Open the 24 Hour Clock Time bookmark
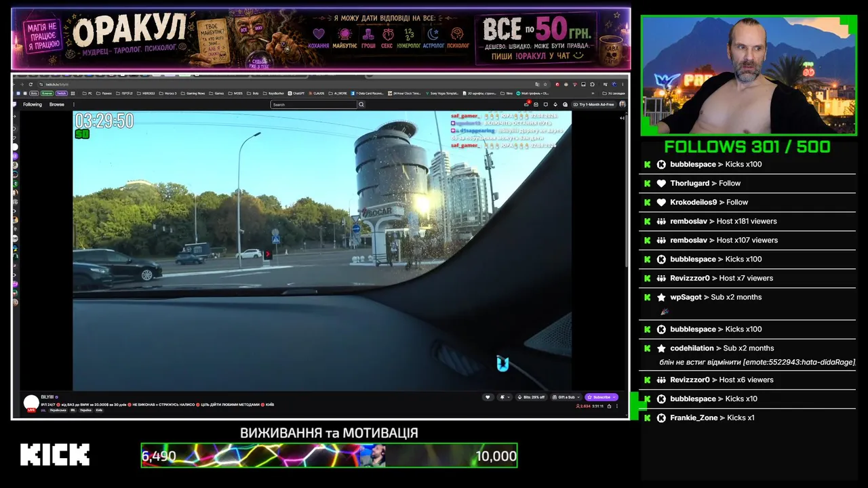868x488 pixels. pos(404,94)
